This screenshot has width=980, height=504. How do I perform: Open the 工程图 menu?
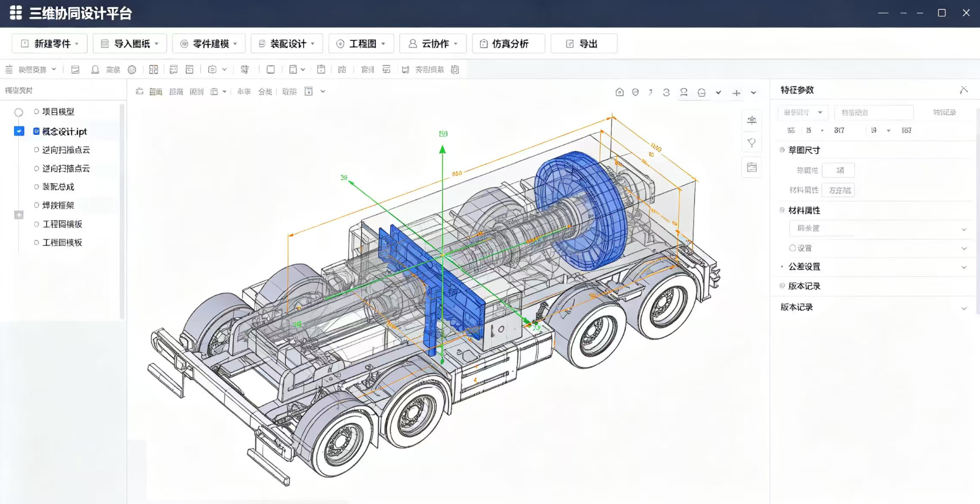point(361,43)
